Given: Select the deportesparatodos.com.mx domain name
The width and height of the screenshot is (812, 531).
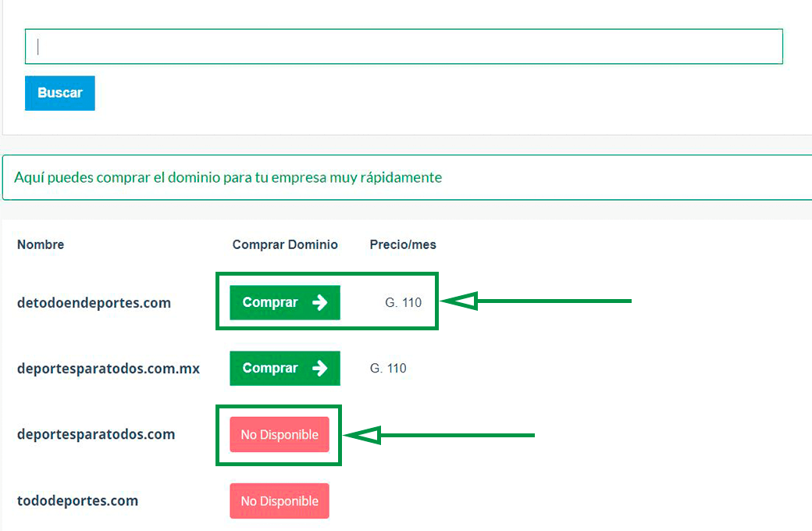Looking at the screenshot, I should pyautogui.click(x=109, y=369).
